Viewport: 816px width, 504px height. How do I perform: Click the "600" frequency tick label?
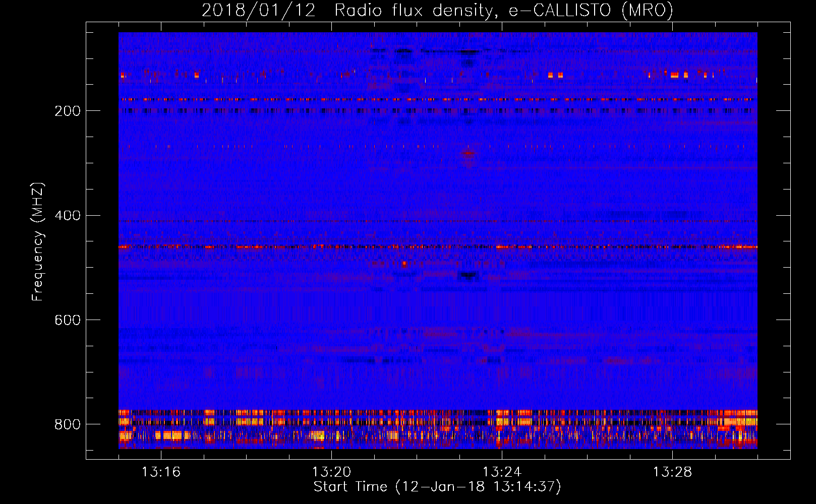(x=68, y=321)
